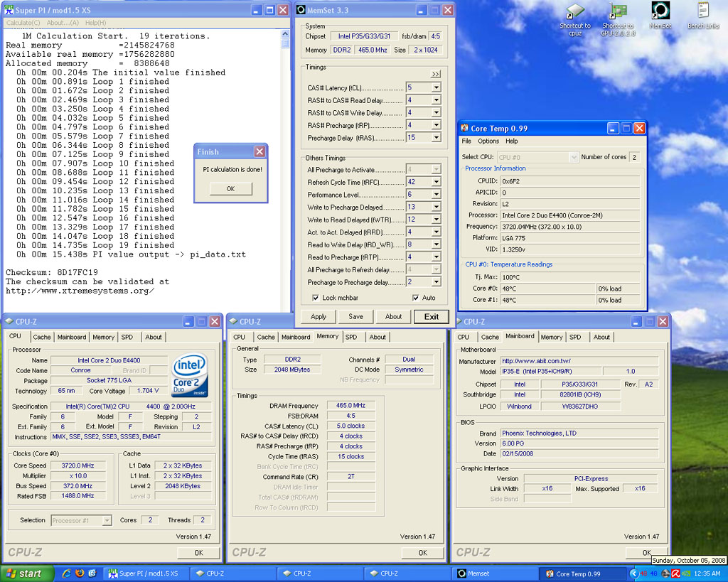Viewport: 728px width, 582px height.
Task: Open the Bench Links desktop icon
Action: click(x=703, y=16)
